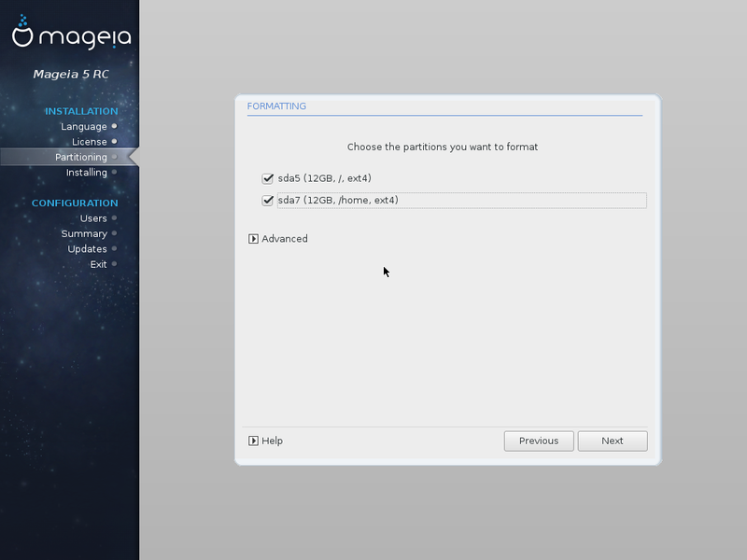Screen dimensions: 747x560
Task: Click 'Choose the partitions you want to format'
Action: tap(443, 147)
